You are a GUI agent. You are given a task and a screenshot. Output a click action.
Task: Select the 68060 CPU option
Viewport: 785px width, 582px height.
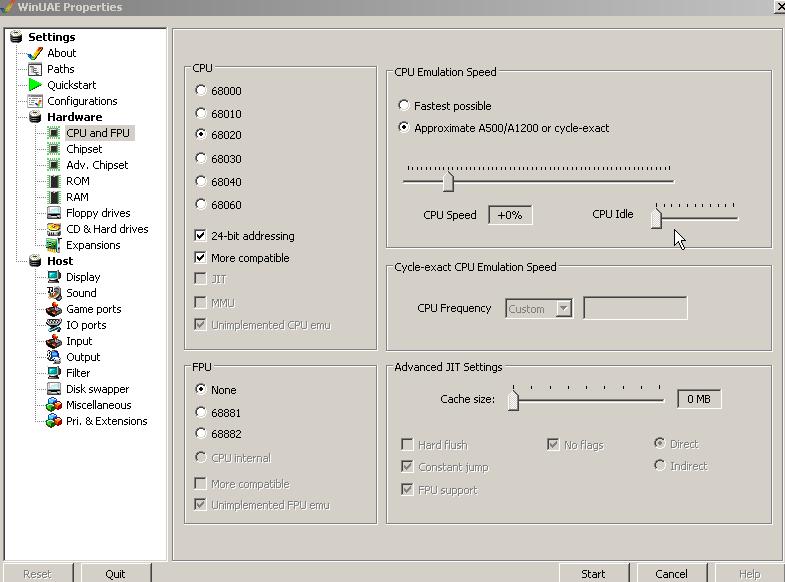click(x=200, y=204)
